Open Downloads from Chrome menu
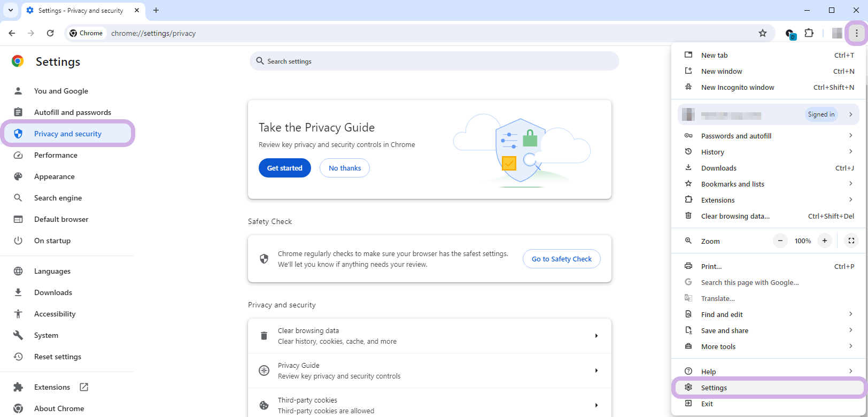 pyautogui.click(x=769, y=168)
